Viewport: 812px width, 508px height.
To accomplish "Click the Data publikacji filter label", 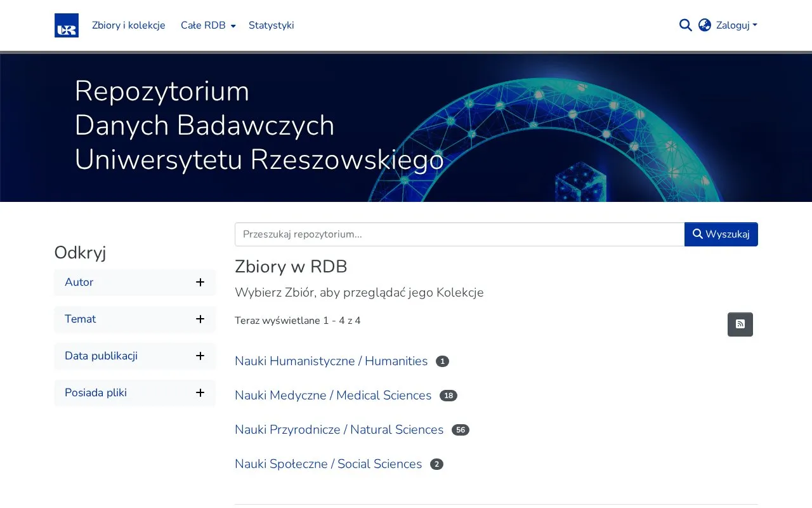I will (101, 356).
